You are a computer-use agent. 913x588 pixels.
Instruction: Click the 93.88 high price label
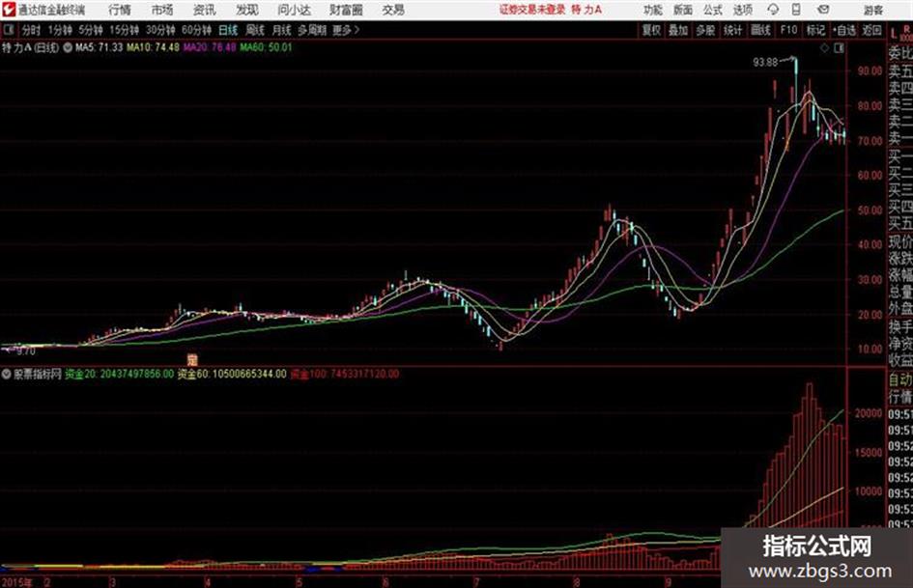(765, 63)
